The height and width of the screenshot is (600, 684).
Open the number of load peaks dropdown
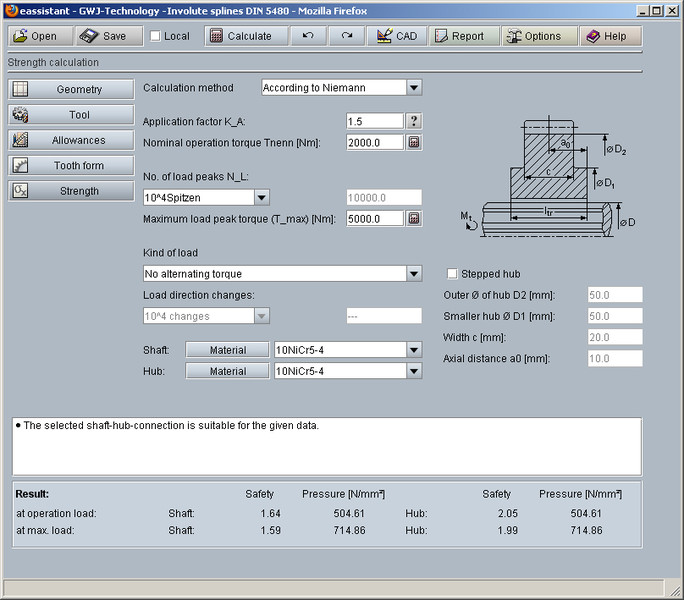click(x=262, y=198)
